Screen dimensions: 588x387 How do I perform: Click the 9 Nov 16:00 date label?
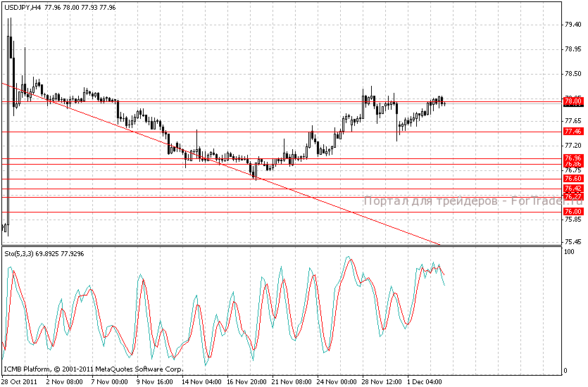pos(156,381)
